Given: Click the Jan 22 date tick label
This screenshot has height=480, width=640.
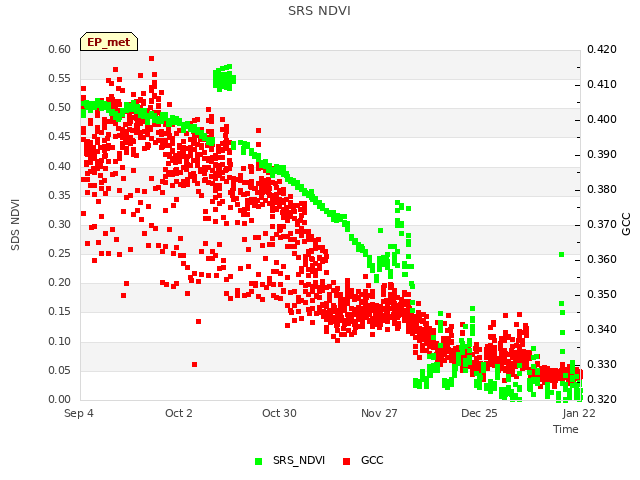Looking at the screenshot, I should tap(579, 413).
